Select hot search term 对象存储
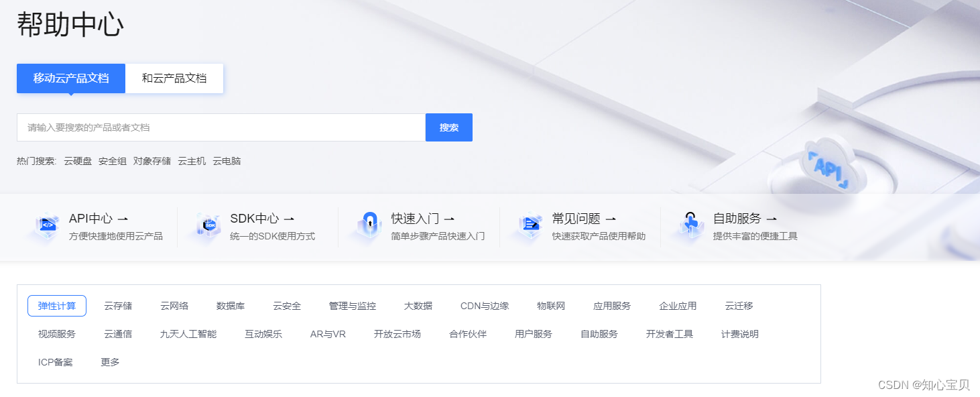This screenshot has width=980, height=397. pos(152,161)
